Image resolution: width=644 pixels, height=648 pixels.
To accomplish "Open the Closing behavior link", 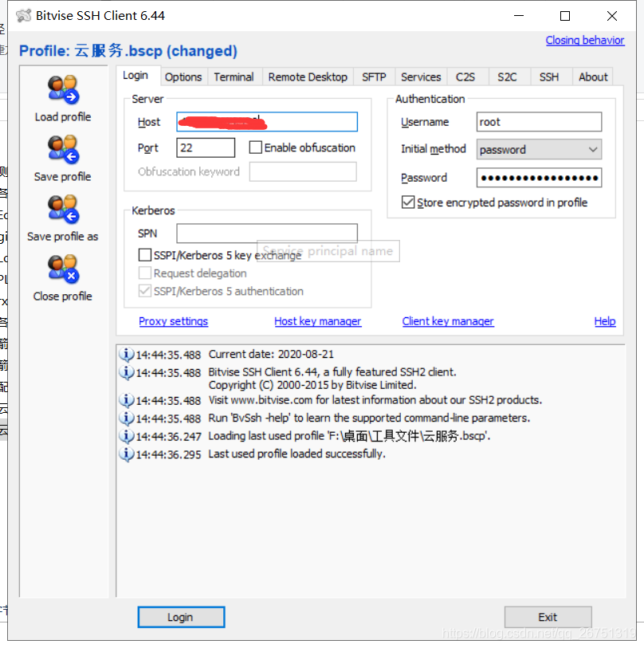I will pyautogui.click(x=585, y=41).
